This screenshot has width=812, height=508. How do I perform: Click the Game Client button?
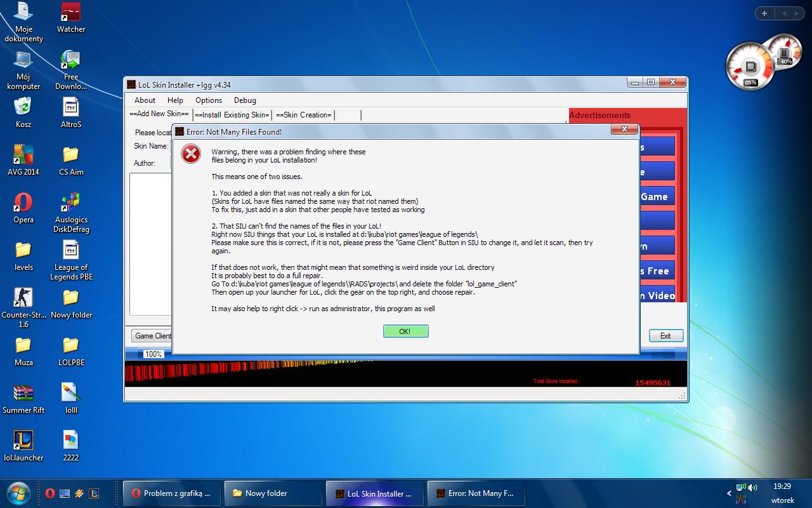(x=153, y=336)
